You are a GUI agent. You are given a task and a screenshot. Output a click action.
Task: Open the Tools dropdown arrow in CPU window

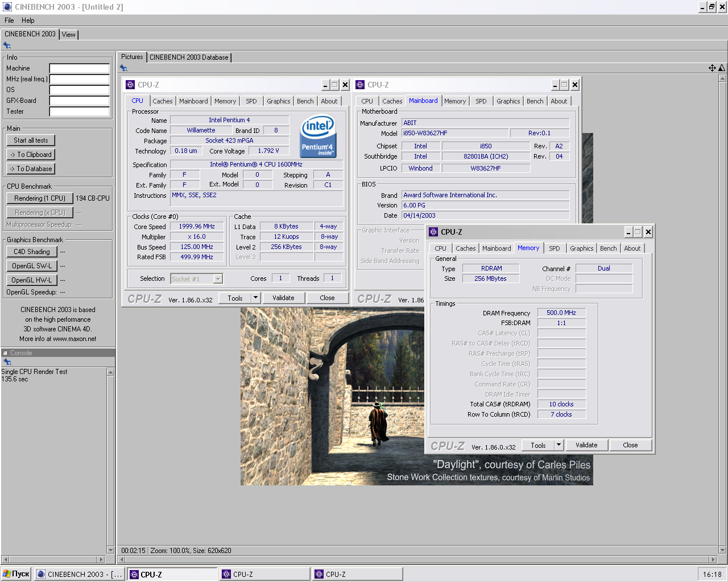[x=255, y=298]
